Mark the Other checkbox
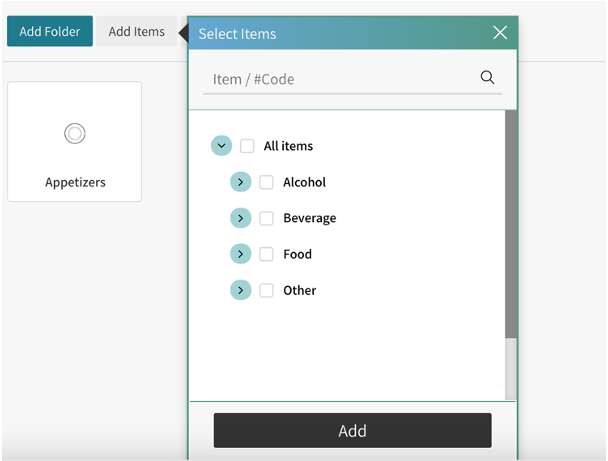This screenshot has height=461, width=608. click(266, 290)
